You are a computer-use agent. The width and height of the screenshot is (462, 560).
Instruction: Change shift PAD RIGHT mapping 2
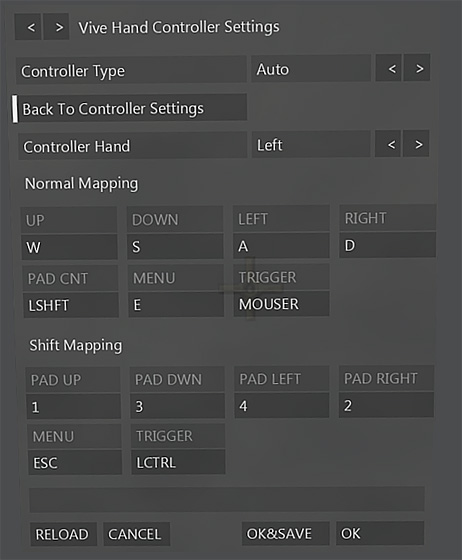tap(387, 405)
